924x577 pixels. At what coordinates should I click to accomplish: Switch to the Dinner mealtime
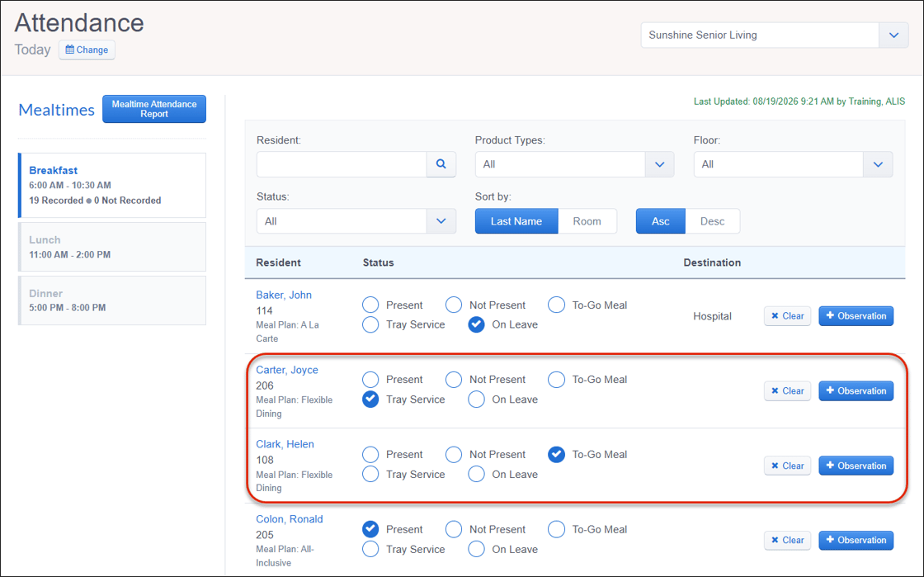pos(112,300)
